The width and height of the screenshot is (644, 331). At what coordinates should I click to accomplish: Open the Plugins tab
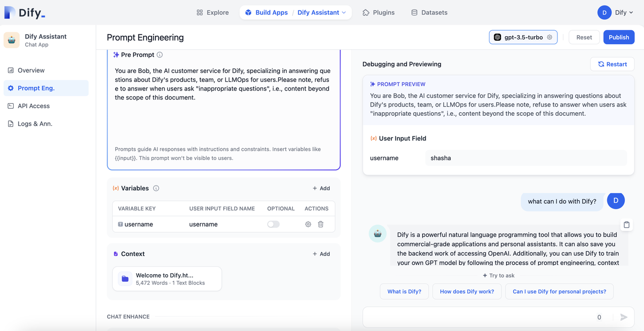point(378,13)
